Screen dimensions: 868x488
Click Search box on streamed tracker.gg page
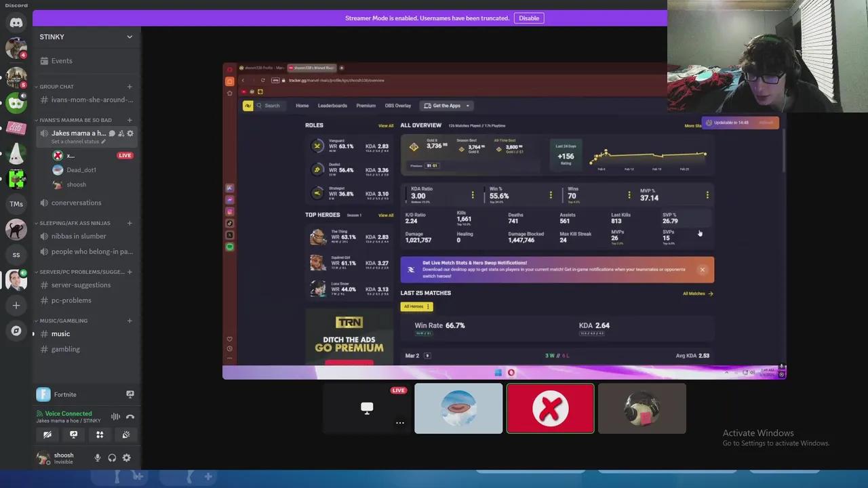tap(270, 106)
